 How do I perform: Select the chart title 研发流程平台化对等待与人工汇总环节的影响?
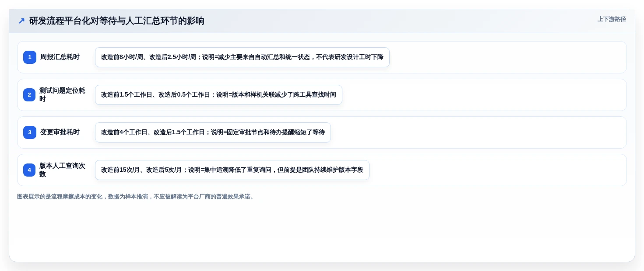[x=117, y=21]
